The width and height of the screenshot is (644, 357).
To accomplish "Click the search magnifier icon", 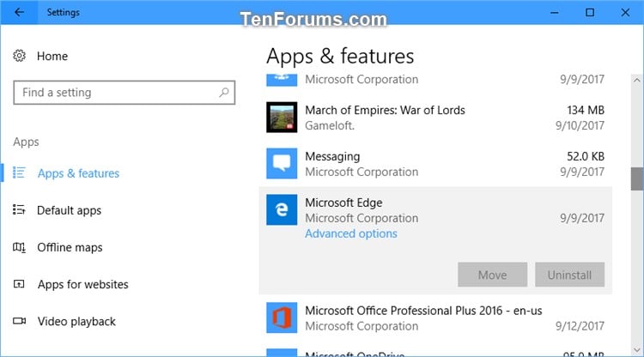I will (x=224, y=93).
